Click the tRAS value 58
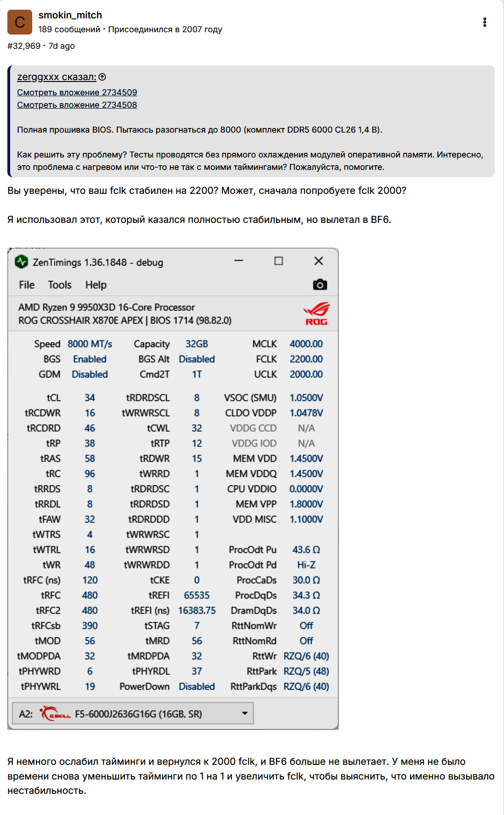The height and width of the screenshot is (815, 504). 90,459
